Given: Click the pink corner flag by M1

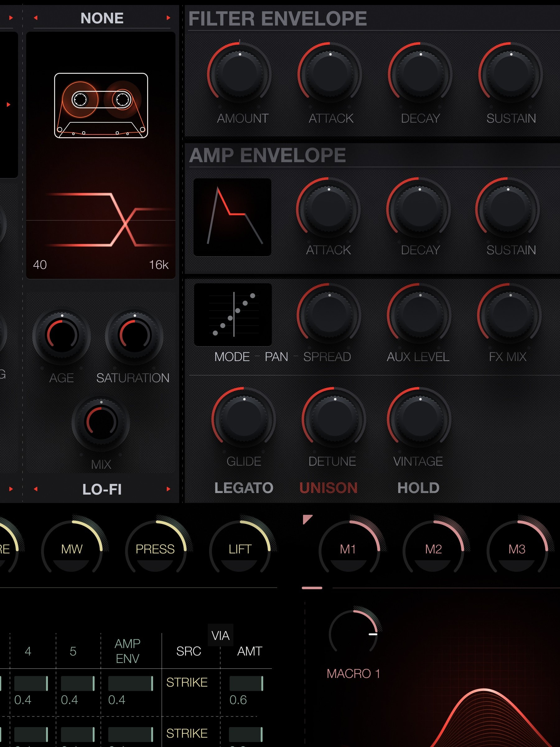Looking at the screenshot, I should pyautogui.click(x=307, y=519).
